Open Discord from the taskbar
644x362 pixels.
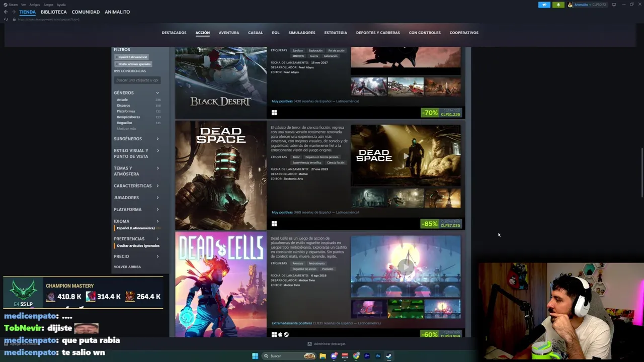[334, 356]
